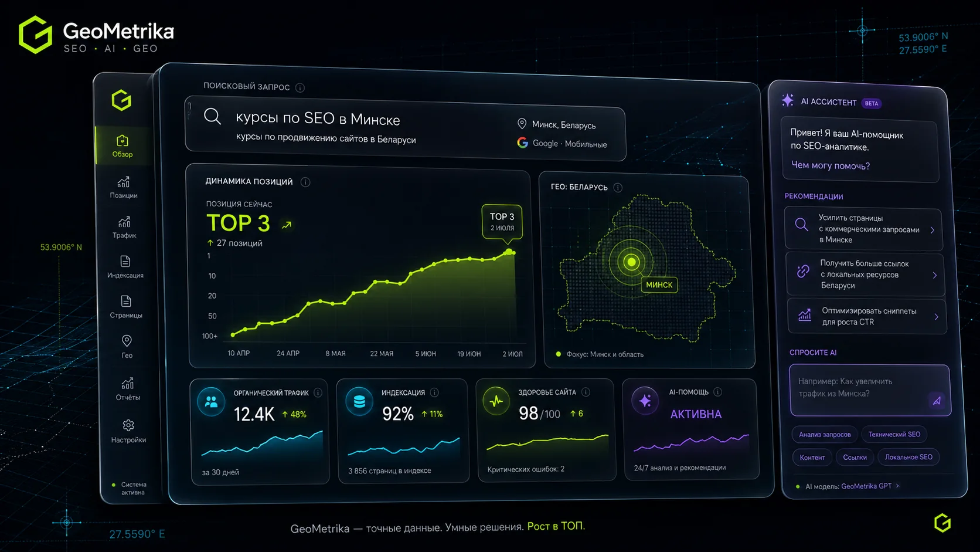Click info icon on Индексация card

point(434,392)
